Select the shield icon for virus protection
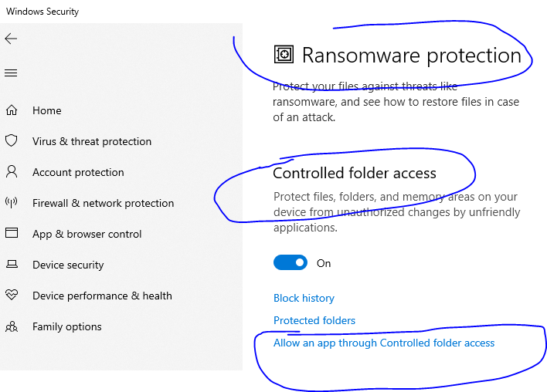 coord(11,140)
